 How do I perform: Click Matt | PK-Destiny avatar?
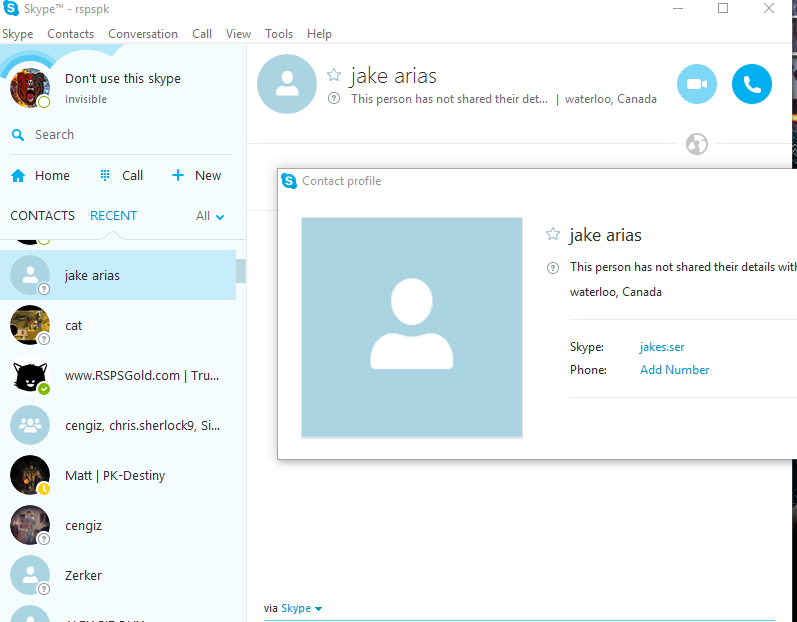coord(29,475)
